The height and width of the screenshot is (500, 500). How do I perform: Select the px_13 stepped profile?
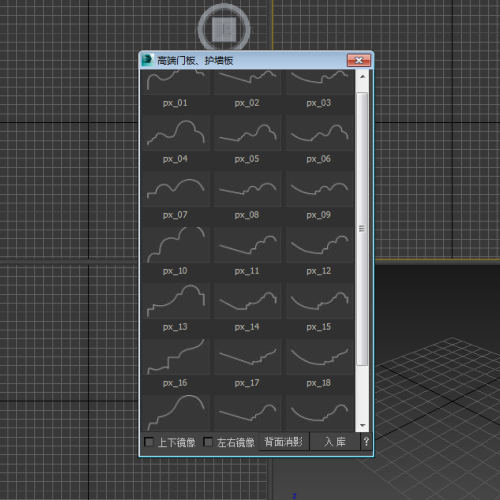click(176, 301)
